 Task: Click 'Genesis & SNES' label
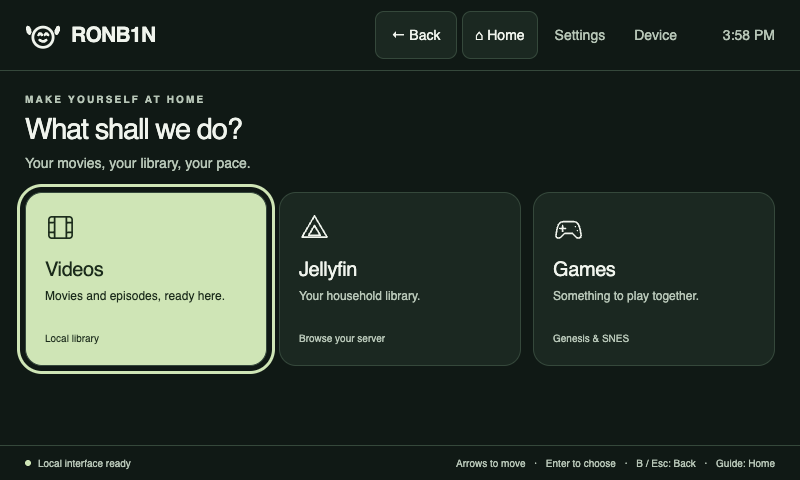click(591, 338)
